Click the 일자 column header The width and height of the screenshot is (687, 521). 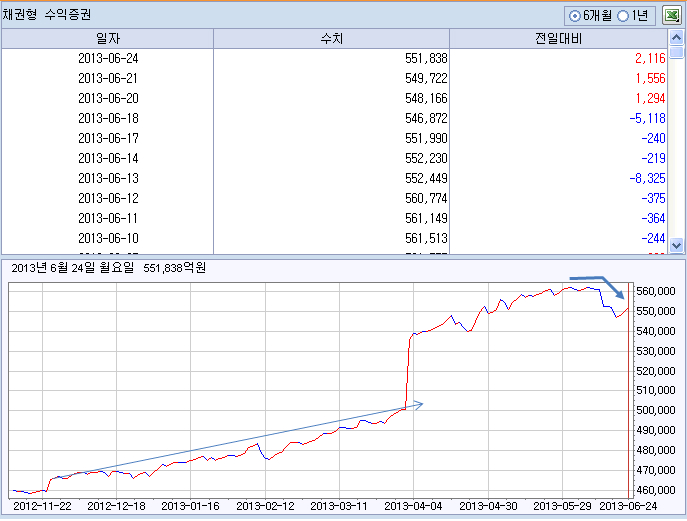[107, 39]
